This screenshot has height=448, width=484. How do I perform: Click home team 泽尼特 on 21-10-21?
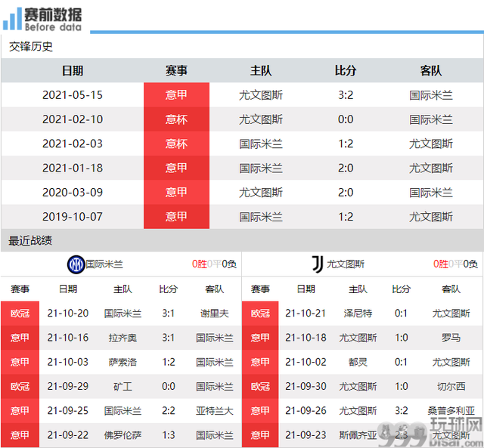[358, 314]
